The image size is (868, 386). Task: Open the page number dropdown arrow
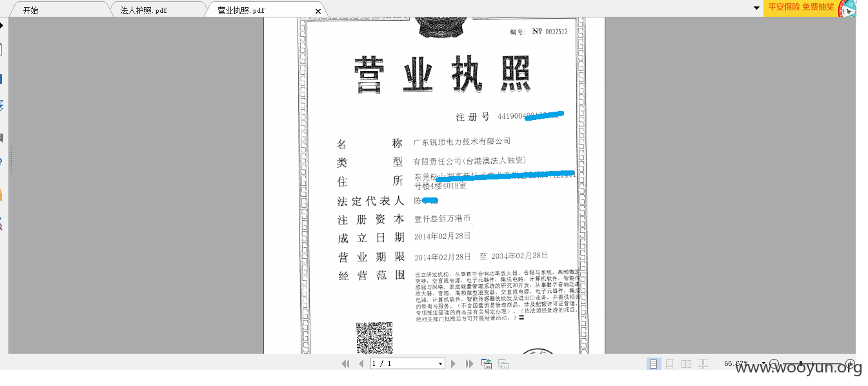(x=441, y=364)
